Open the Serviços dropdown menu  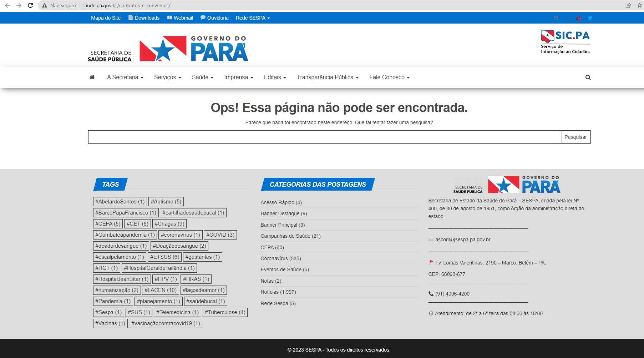click(x=167, y=77)
